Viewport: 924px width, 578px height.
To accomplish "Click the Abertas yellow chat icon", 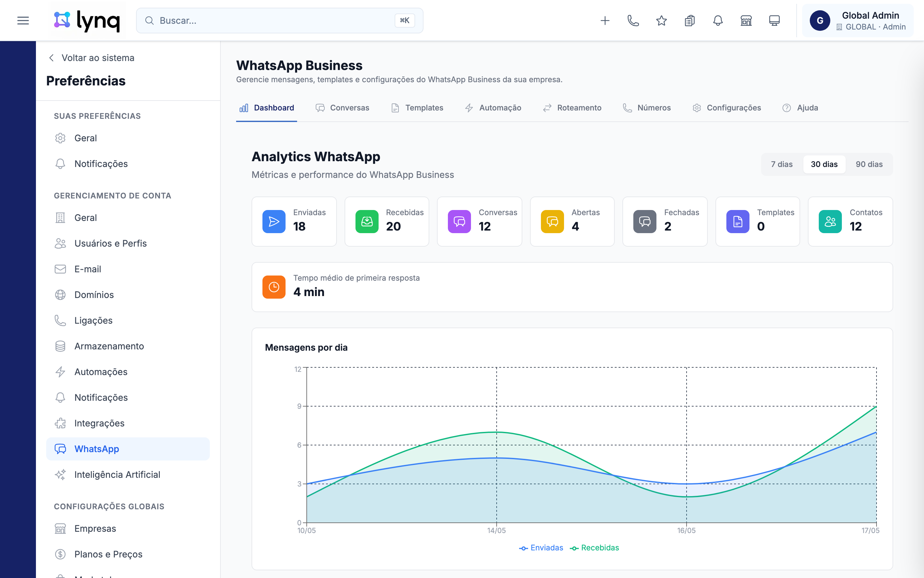I will coord(552,221).
